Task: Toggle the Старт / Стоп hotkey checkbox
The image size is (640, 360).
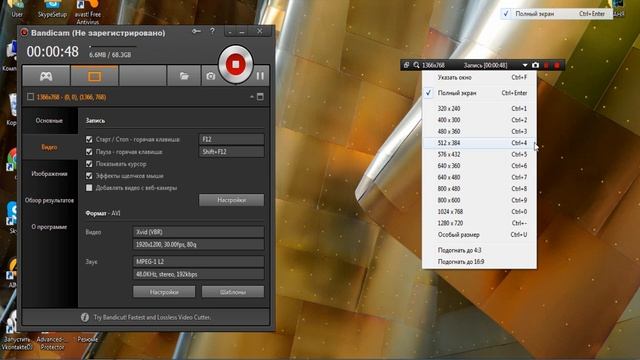Action: pyautogui.click(x=89, y=139)
